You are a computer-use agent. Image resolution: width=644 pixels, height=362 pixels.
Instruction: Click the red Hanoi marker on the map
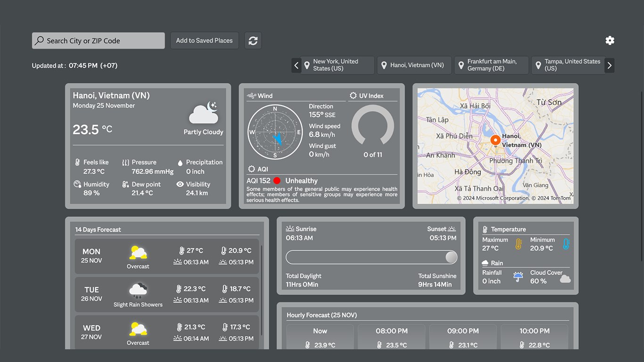pos(495,140)
